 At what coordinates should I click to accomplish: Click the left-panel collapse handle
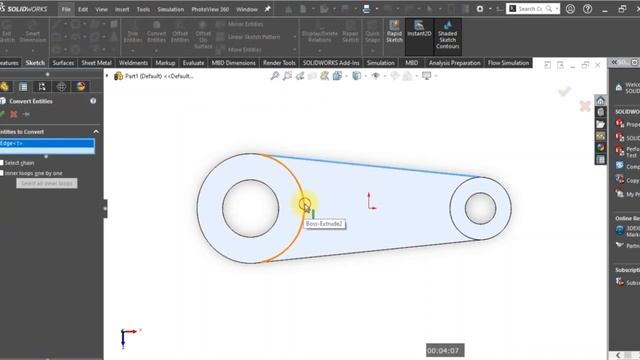(x=105, y=209)
